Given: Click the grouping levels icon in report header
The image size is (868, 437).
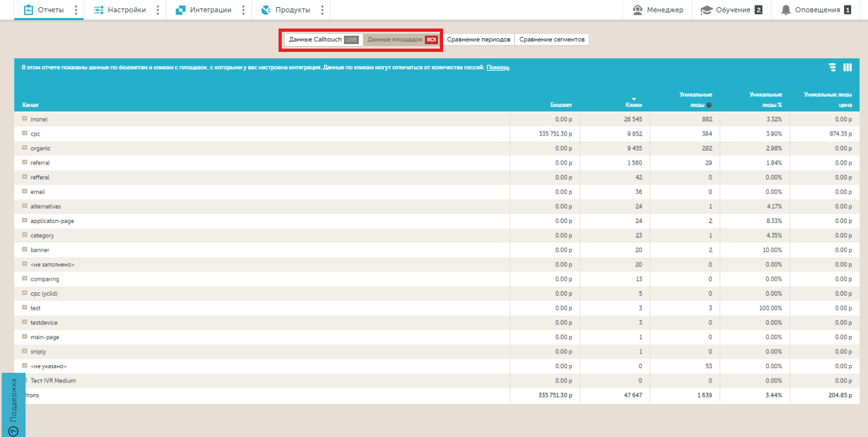Looking at the screenshot, I should click(x=832, y=67).
